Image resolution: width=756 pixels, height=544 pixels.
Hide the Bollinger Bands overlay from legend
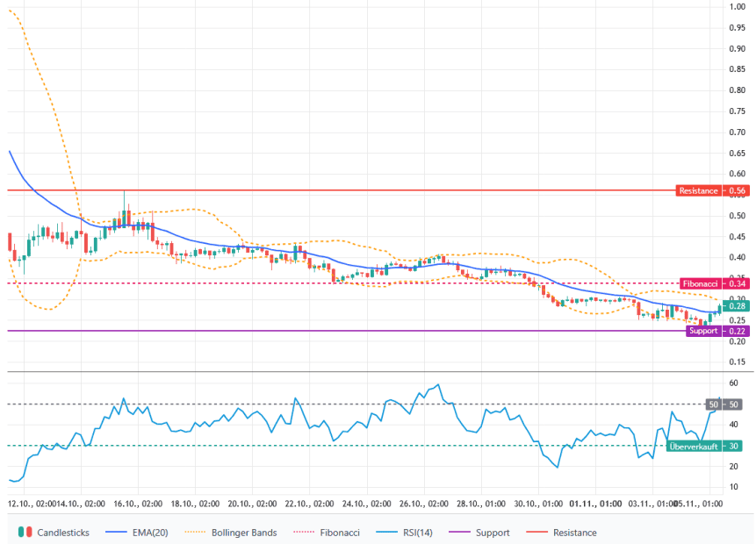(246, 533)
